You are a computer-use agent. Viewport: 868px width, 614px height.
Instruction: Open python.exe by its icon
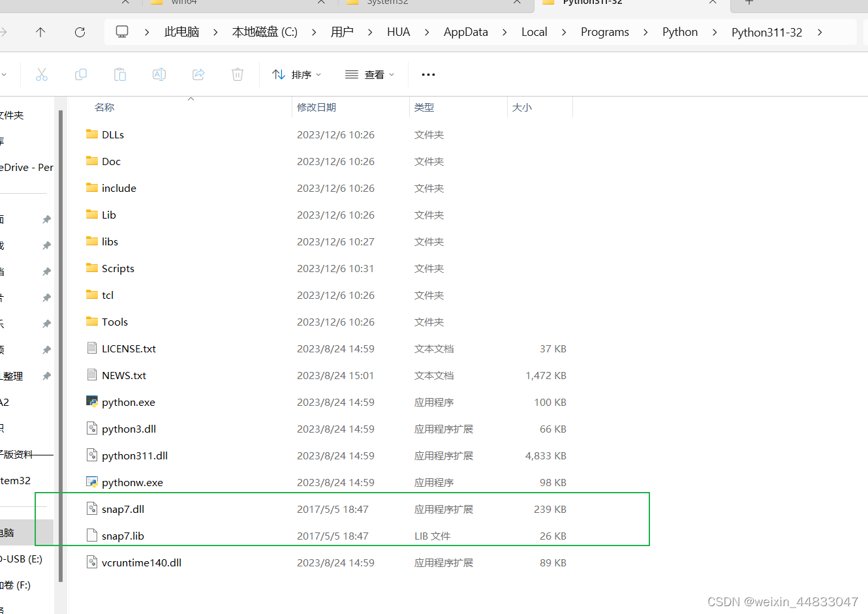[x=91, y=402]
